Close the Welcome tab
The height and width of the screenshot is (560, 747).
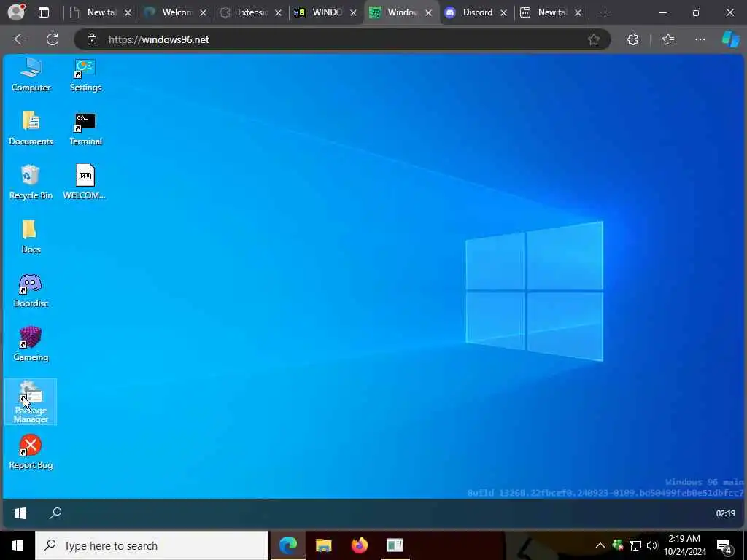(x=203, y=13)
